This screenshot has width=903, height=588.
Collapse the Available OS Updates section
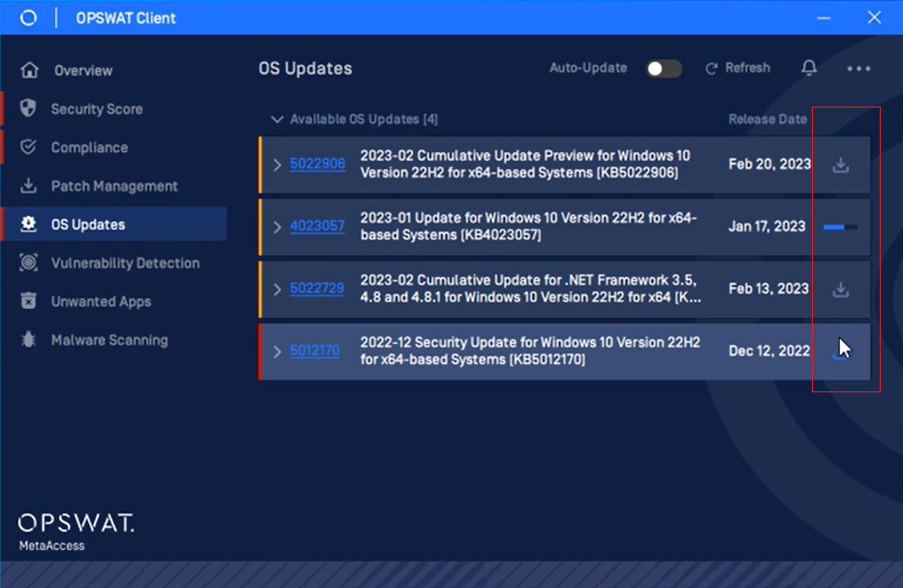tap(277, 119)
